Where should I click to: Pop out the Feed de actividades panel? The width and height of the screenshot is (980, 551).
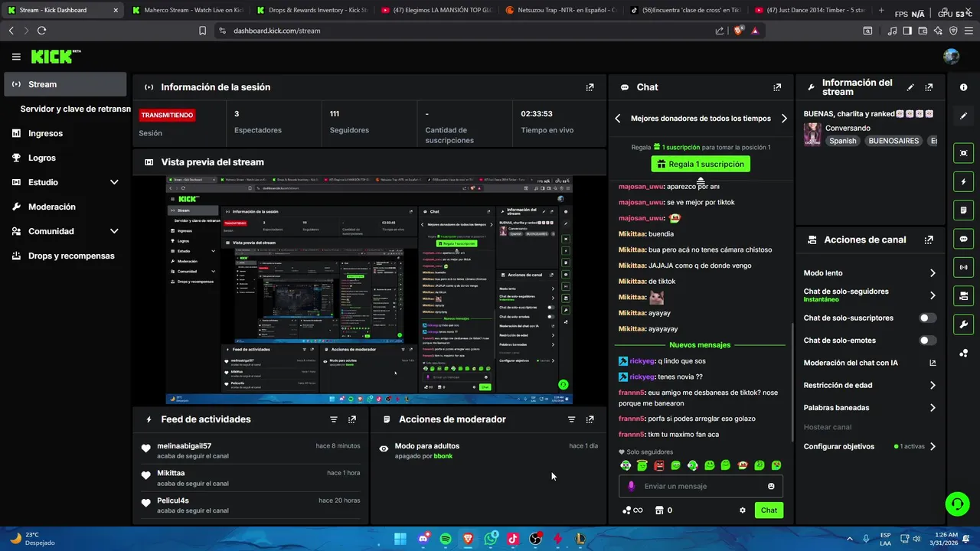pos(352,419)
